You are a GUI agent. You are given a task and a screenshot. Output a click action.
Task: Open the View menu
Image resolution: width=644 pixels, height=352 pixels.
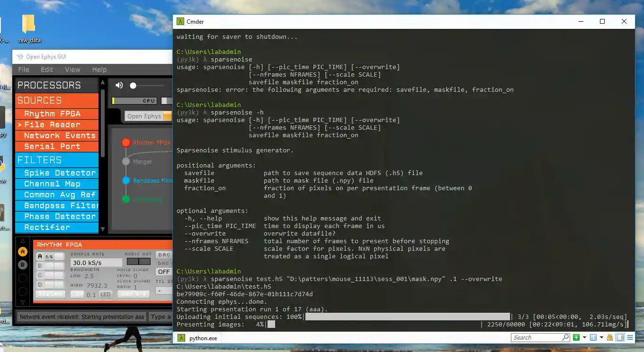(x=72, y=70)
